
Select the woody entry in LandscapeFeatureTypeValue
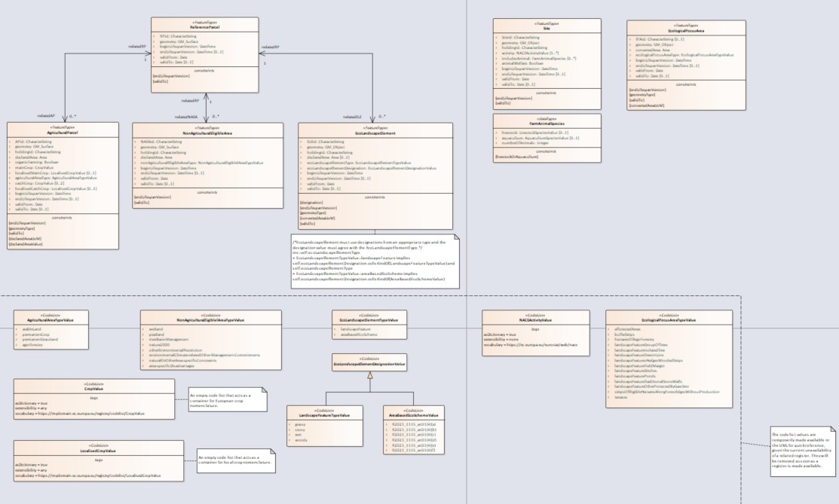coord(301,440)
